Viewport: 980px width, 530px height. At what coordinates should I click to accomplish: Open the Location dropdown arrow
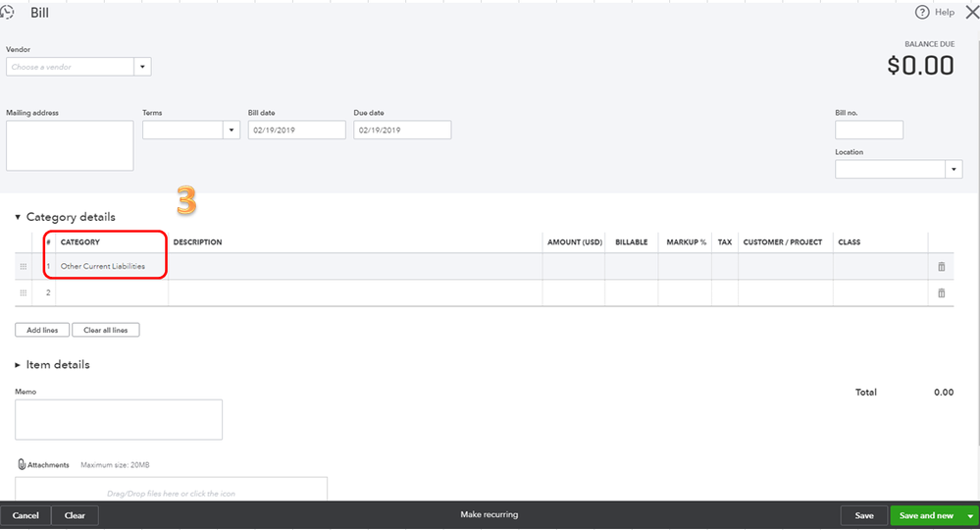click(x=954, y=170)
